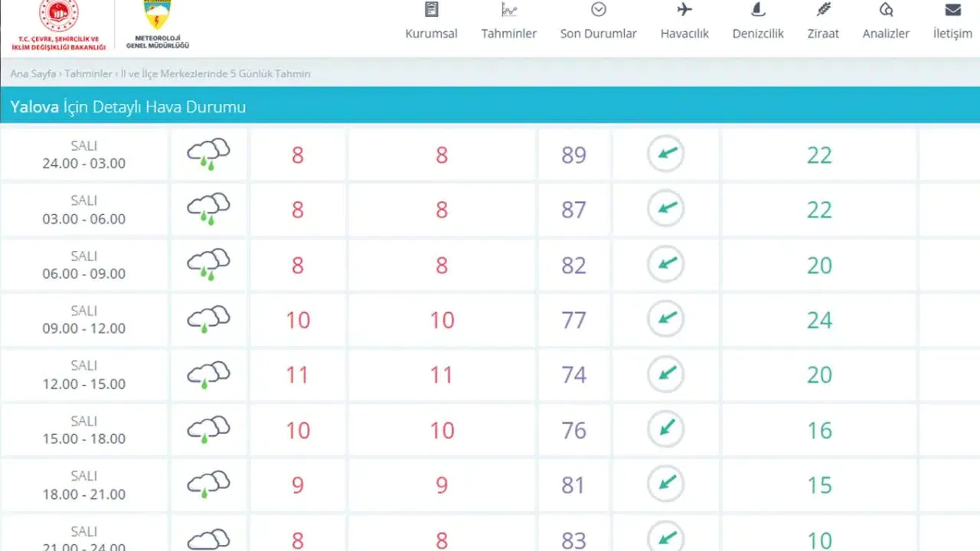The width and height of the screenshot is (980, 551).
Task: Click wind direction arrow for 15.00 - 18.00
Action: coord(665,429)
